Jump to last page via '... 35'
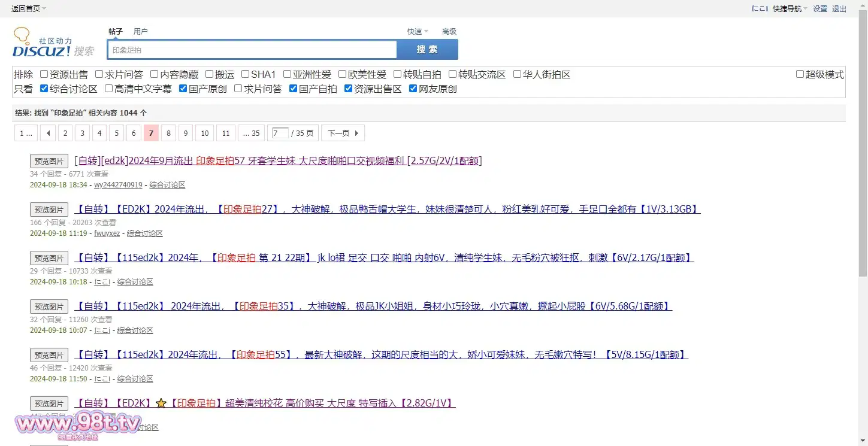The width and height of the screenshot is (868, 446). pos(251,133)
